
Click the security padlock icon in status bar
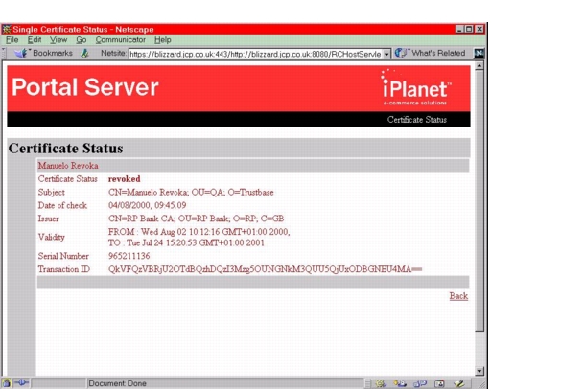point(7,383)
